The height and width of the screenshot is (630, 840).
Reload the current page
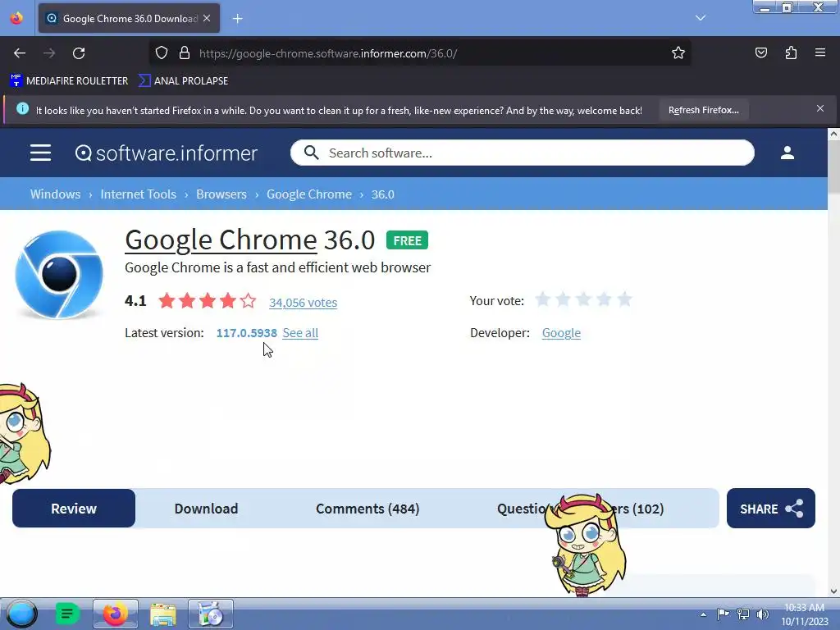coord(79,53)
